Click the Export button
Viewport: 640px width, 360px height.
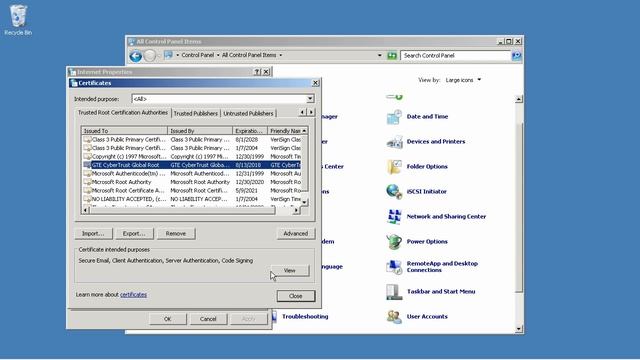point(134,234)
